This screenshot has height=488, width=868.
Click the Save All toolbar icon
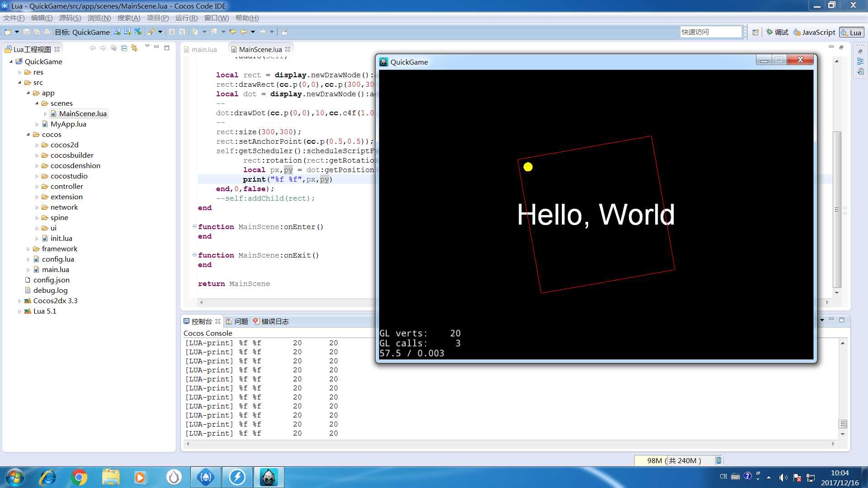[x=37, y=32]
